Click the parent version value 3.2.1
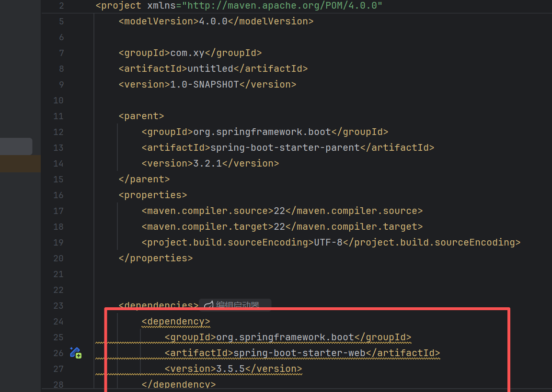 point(207,163)
